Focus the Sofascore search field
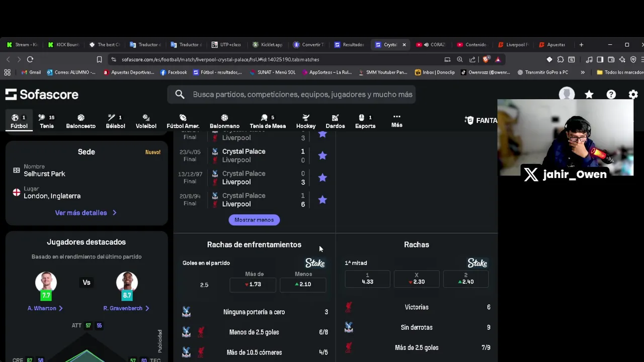This screenshot has width=644, height=362. (292, 94)
